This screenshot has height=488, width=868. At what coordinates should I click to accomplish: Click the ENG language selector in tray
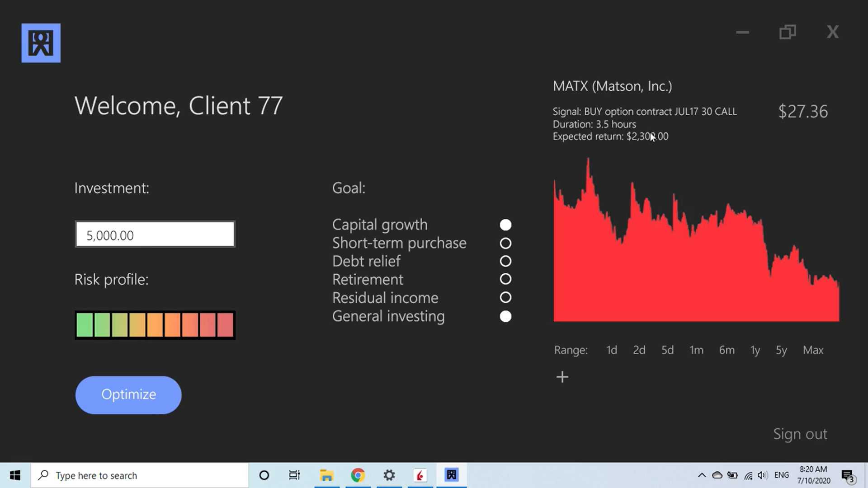(781, 475)
